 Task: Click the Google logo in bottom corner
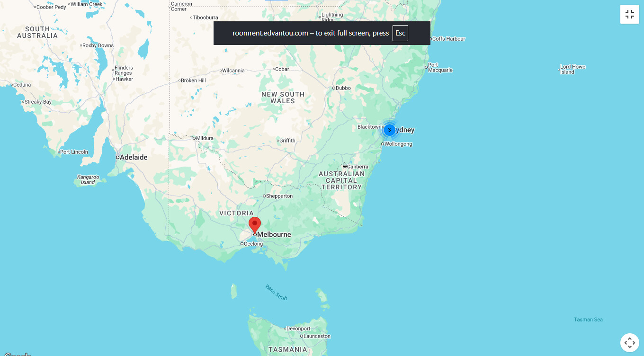click(17, 354)
